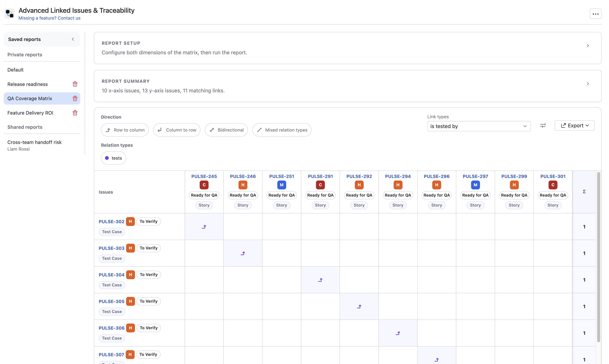Image resolution: width=609 pixels, height=364 pixels.
Task: Enable the Bidirectional direction option
Action: [226, 130]
